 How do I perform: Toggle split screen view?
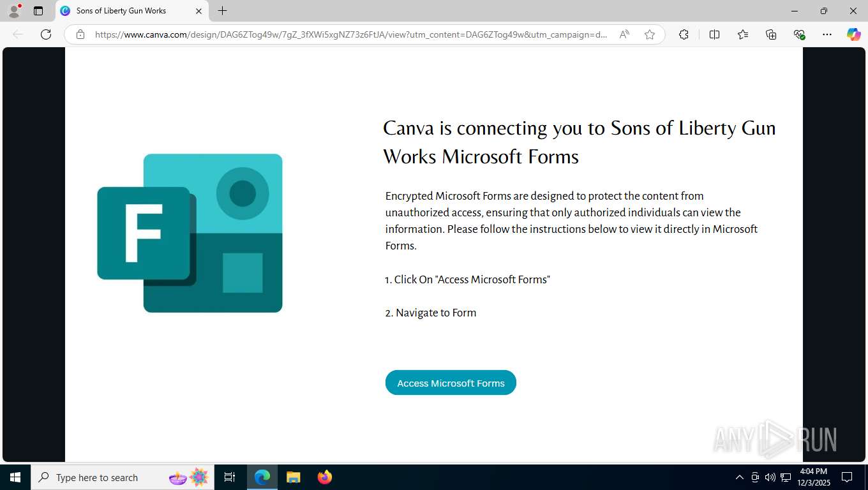[x=715, y=34]
